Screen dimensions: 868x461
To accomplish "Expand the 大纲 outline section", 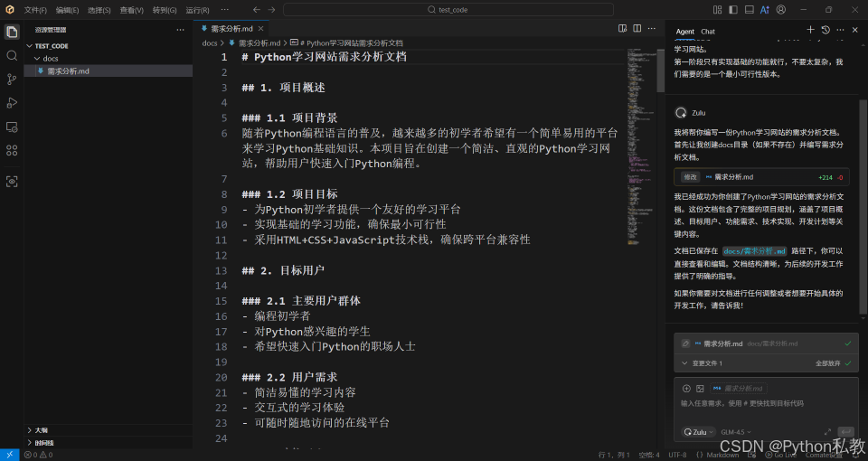I will 38,430.
